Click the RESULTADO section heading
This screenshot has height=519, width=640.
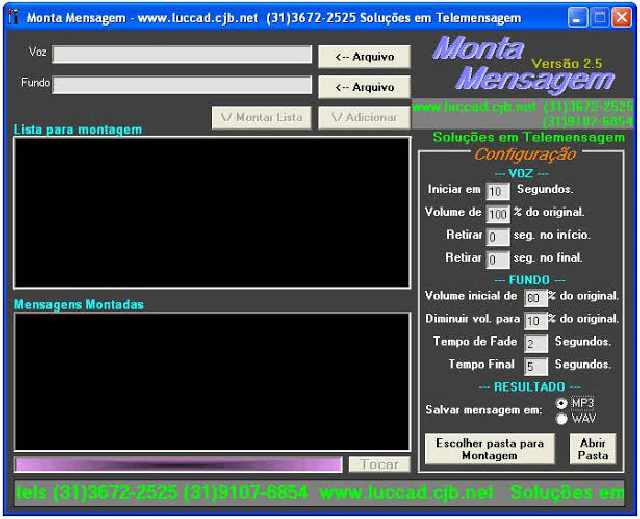(x=530, y=387)
